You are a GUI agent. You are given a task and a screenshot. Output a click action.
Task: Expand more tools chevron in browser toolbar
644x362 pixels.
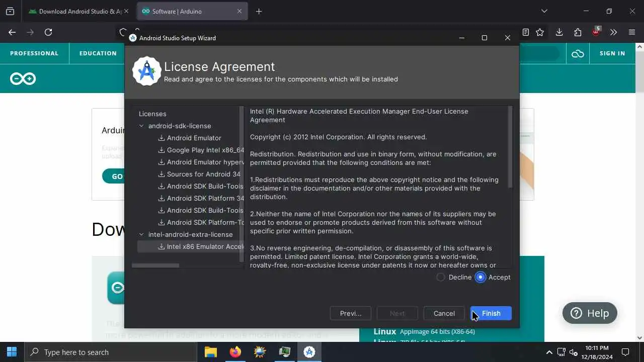click(613, 32)
